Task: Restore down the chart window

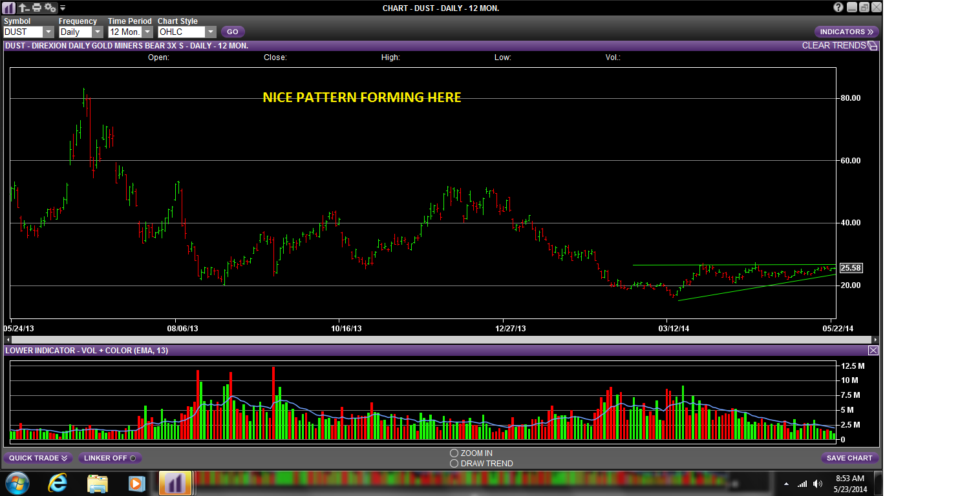Action: click(864, 8)
